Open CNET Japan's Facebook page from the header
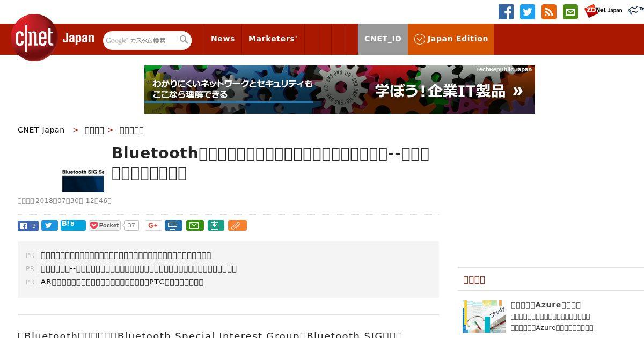The width and height of the screenshot is (644, 338). click(506, 12)
